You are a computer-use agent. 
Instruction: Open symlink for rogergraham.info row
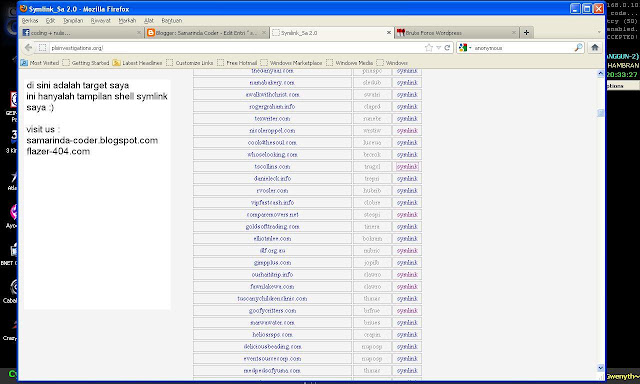pyautogui.click(x=407, y=107)
